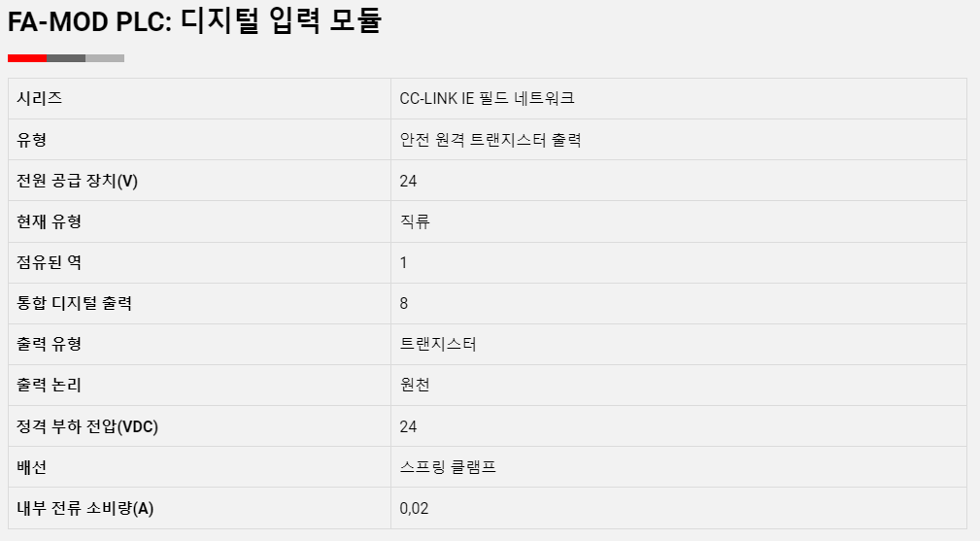
Task: Click the dark gray segment of the underline bar
Action: [x=66, y=58]
